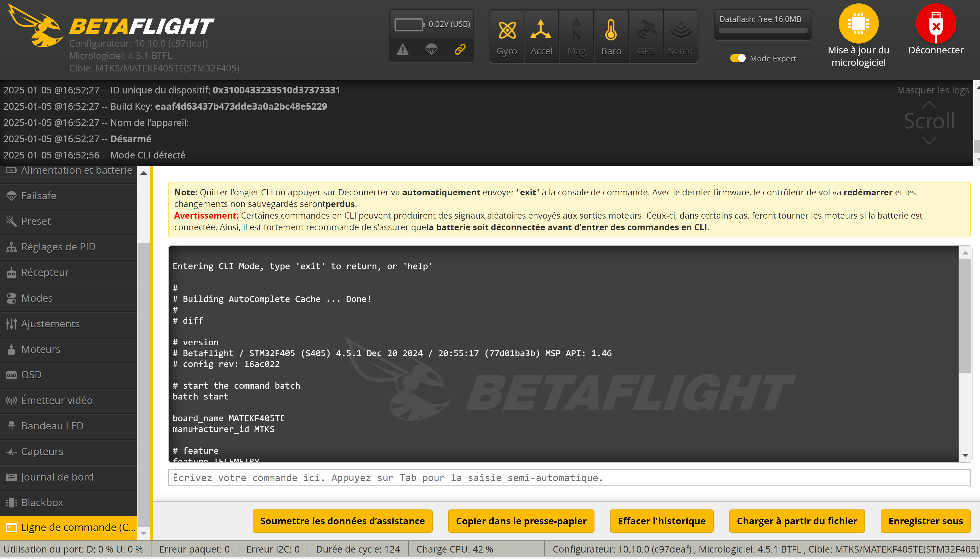Expand logs with Scroll up chevron
The height and width of the screenshot is (559, 980).
click(929, 105)
